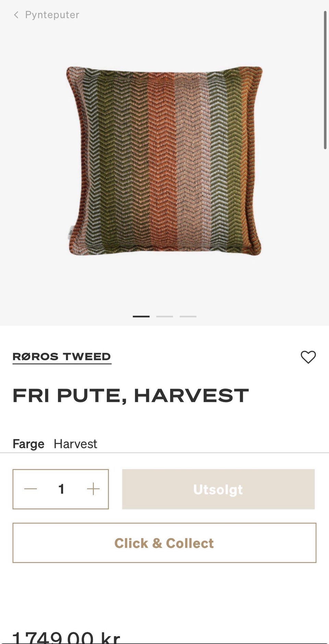Jump to the third carousel image indicator
The width and height of the screenshot is (329, 644).
(x=188, y=316)
